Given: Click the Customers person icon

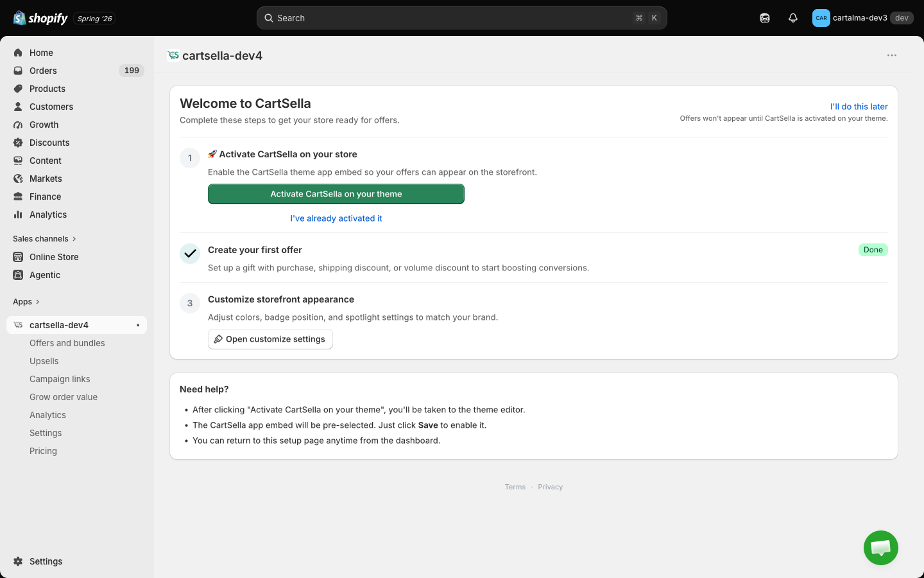Looking at the screenshot, I should click(x=18, y=107).
